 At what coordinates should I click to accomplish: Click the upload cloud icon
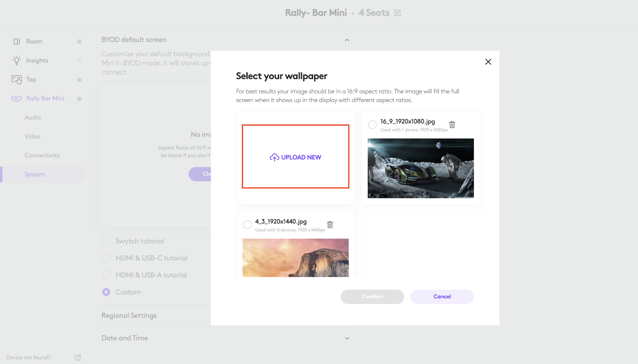pos(274,157)
